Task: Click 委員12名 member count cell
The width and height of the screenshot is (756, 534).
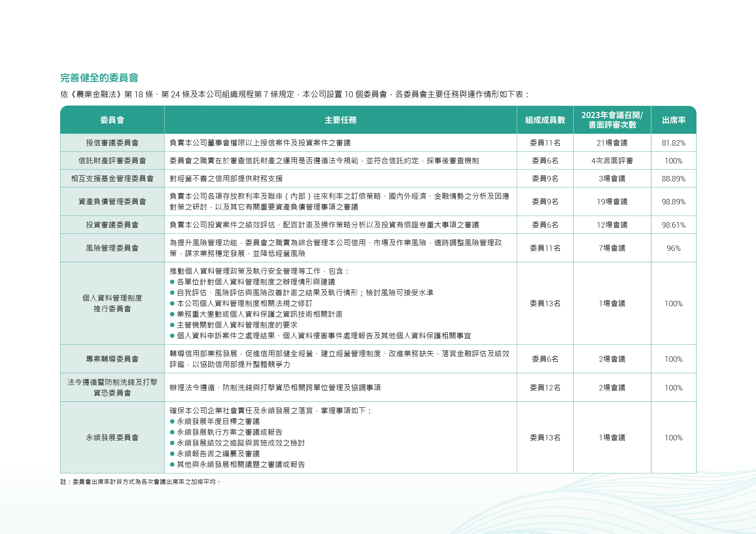Action: 545,388
